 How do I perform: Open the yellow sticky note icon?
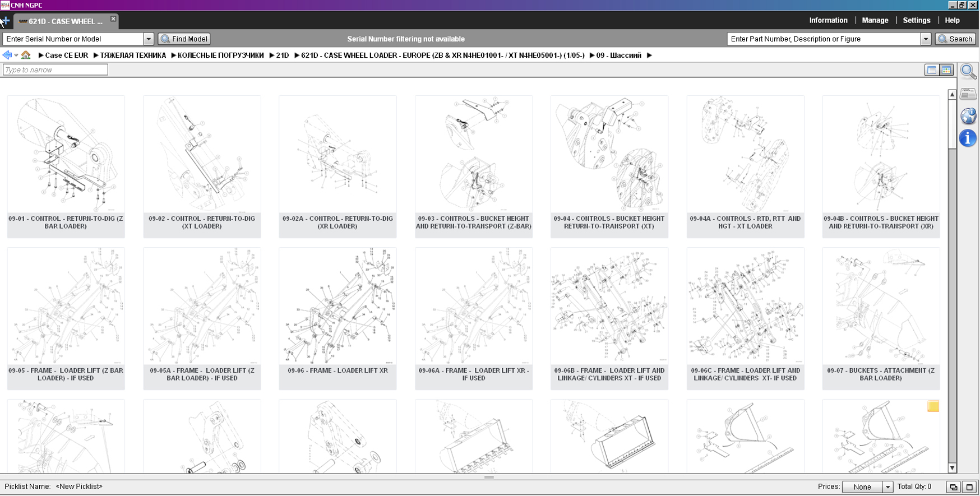click(933, 406)
